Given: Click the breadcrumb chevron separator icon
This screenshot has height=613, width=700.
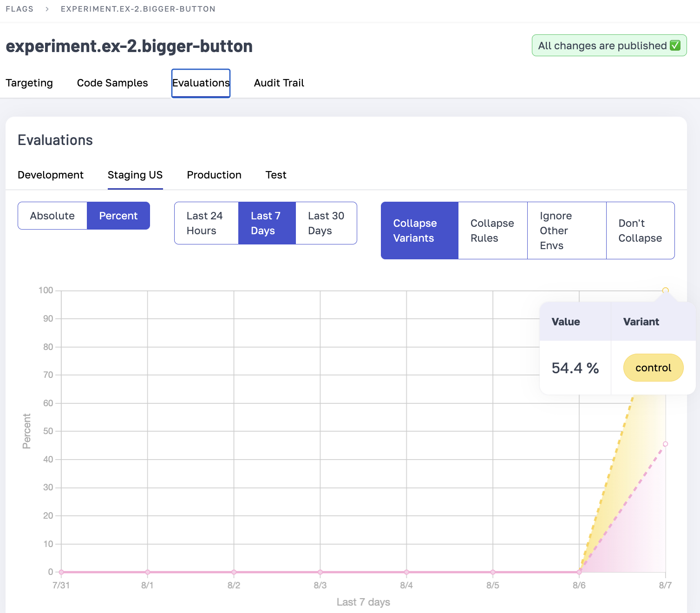Looking at the screenshot, I should point(47,9).
